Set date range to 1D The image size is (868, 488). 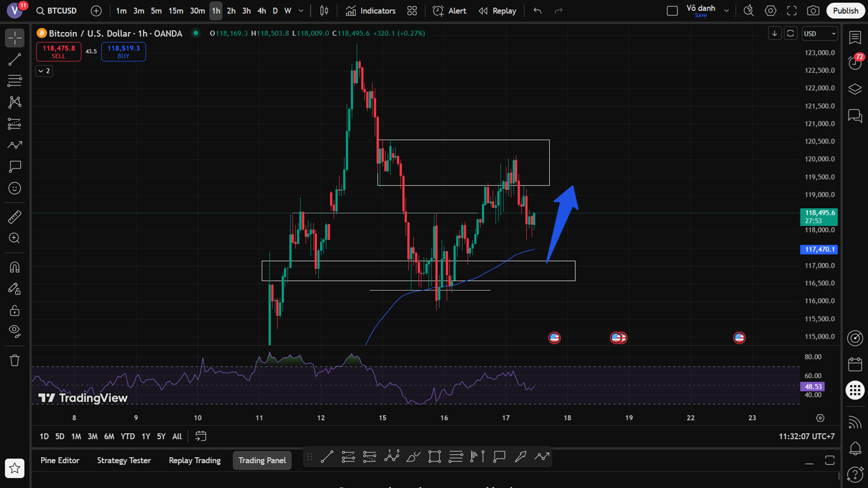pyautogui.click(x=44, y=436)
